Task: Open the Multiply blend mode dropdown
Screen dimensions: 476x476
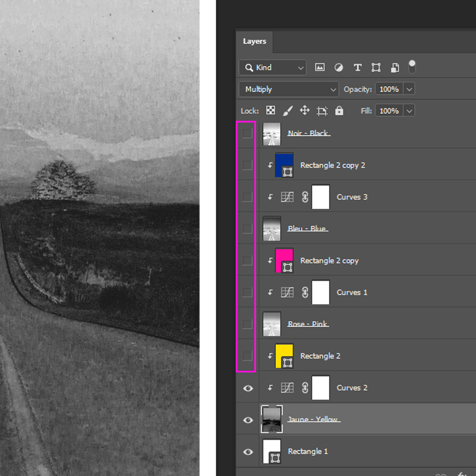Action: click(289, 89)
